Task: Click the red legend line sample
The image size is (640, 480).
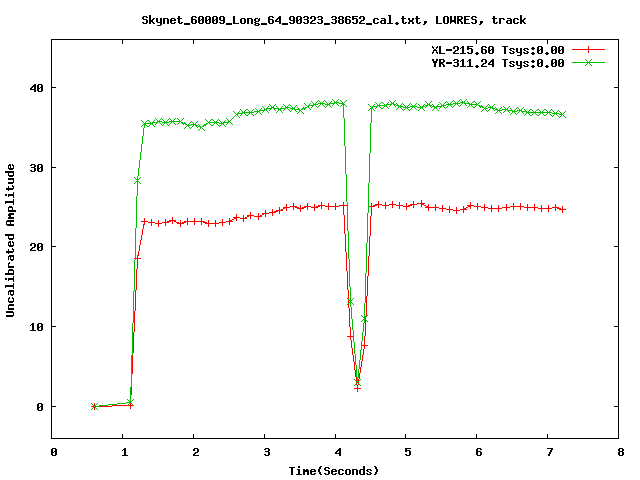Action: pos(588,50)
